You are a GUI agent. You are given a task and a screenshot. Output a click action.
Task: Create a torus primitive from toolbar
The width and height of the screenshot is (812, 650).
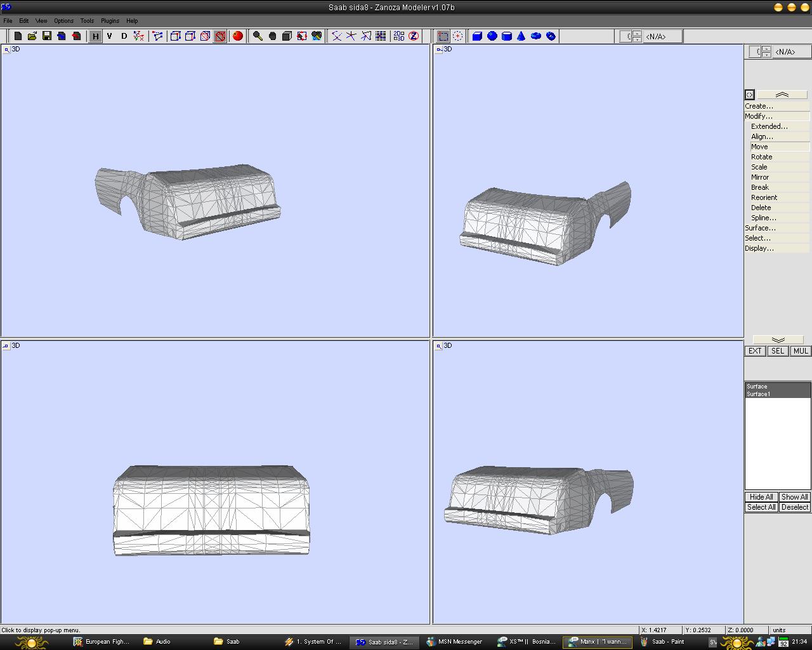(536, 36)
